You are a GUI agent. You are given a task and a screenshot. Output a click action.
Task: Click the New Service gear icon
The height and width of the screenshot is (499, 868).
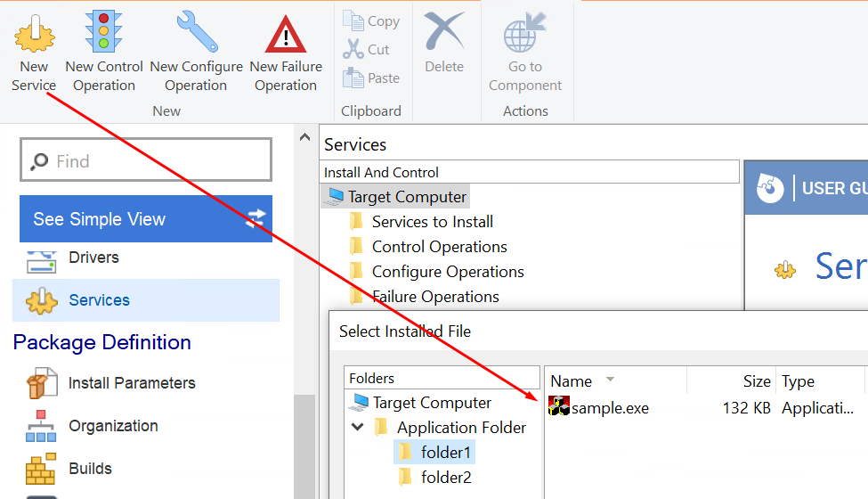34,32
